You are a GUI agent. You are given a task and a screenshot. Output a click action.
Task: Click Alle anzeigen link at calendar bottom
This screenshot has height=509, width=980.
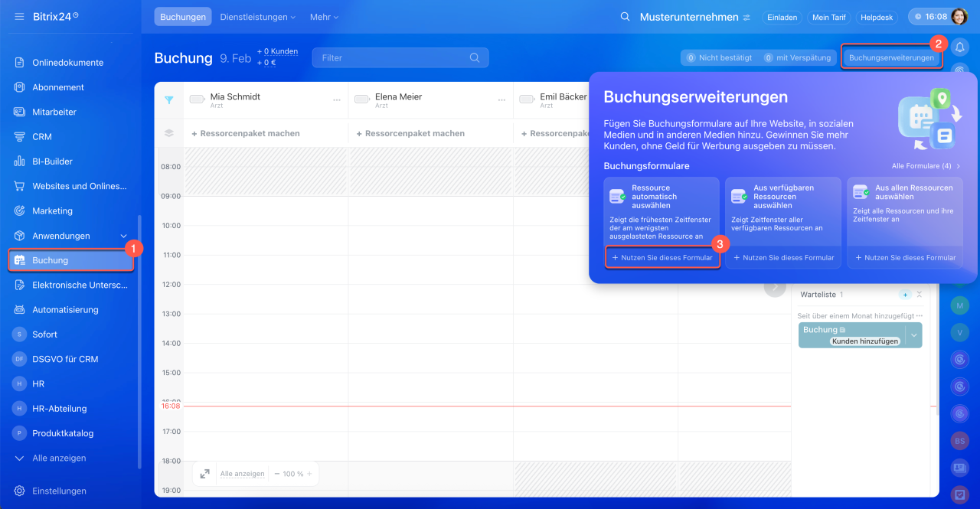coord(243,474)
